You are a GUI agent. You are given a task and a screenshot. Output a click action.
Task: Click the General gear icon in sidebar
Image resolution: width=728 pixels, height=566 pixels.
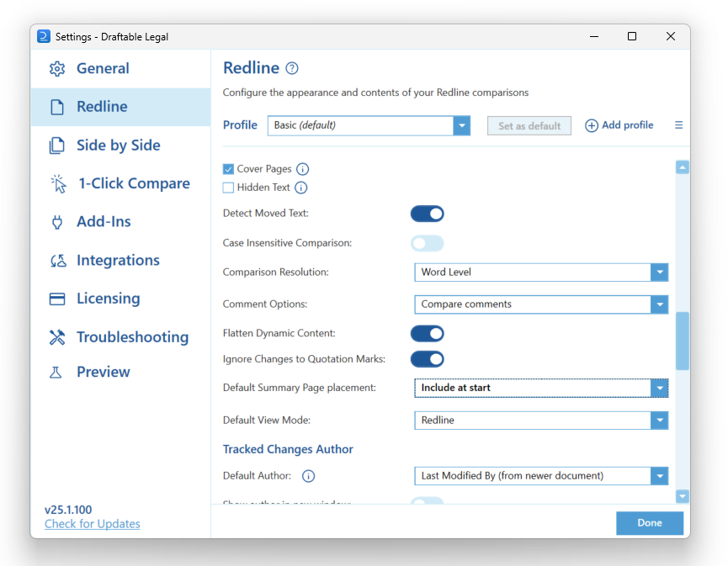tap(57, 69)
